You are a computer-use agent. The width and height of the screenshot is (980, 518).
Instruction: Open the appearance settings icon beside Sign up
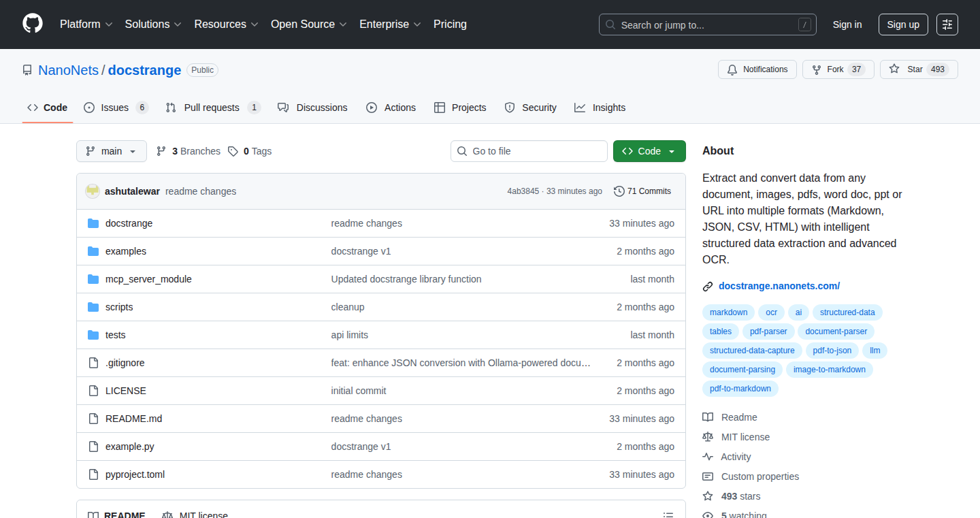pyautogui.click(x=947, y=25)
